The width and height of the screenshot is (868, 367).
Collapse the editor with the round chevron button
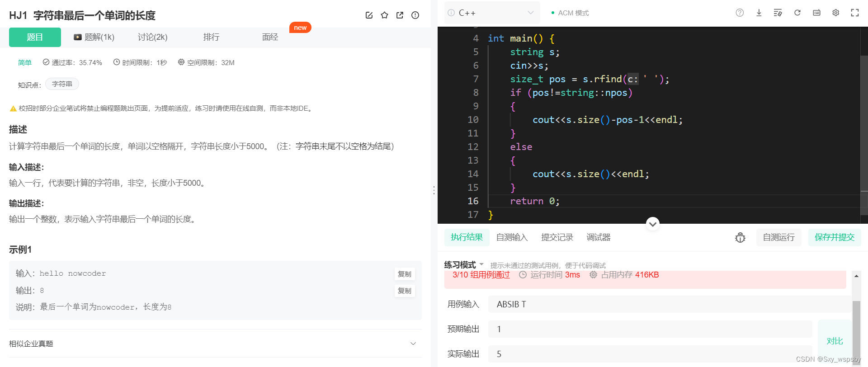pos(652,223)
